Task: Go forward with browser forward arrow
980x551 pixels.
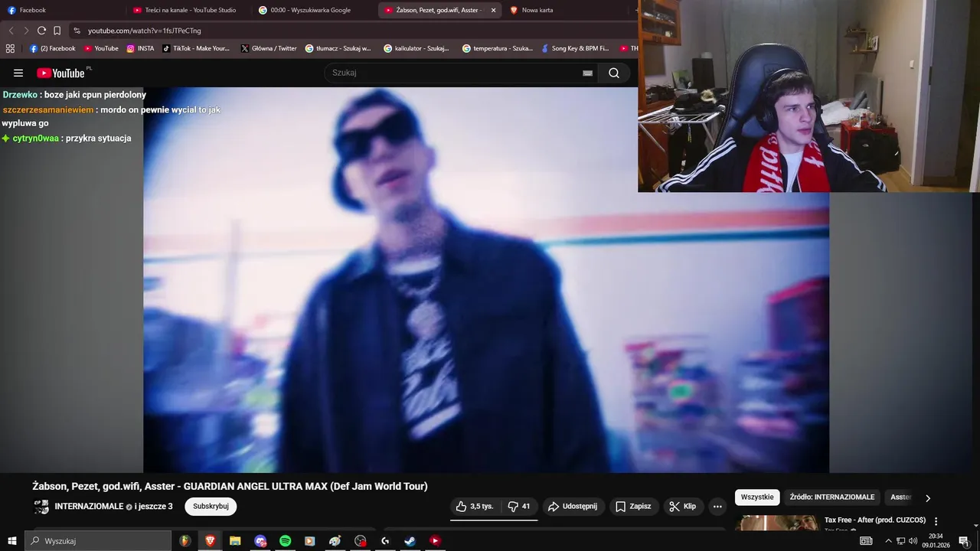Action: [26, 31]
